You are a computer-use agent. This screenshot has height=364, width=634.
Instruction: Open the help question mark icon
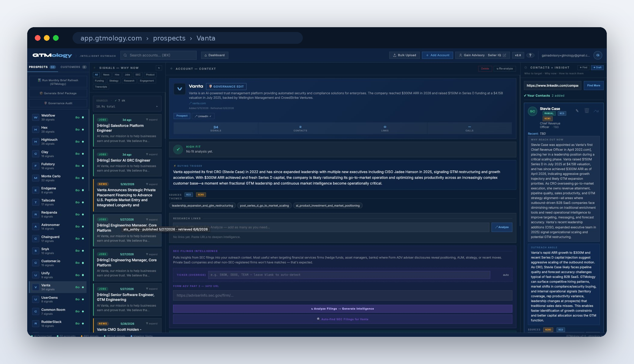pyautogui.click(x=530, y=55)
